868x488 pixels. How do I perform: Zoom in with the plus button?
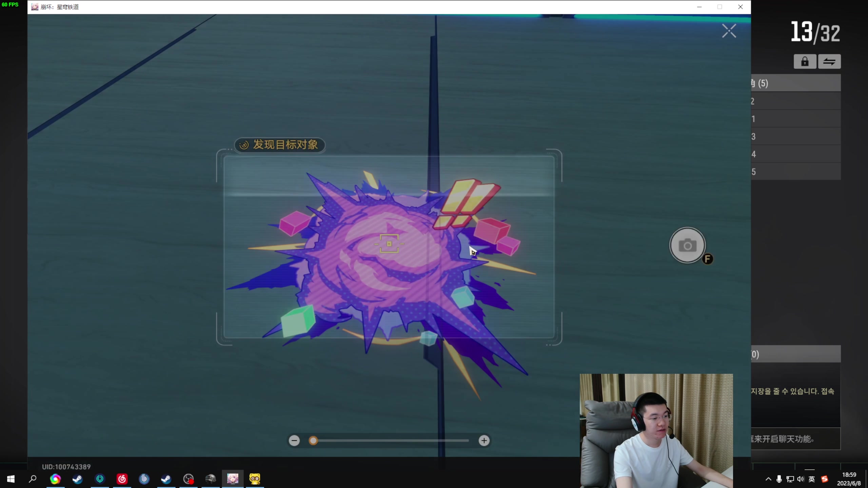point(484,440)
